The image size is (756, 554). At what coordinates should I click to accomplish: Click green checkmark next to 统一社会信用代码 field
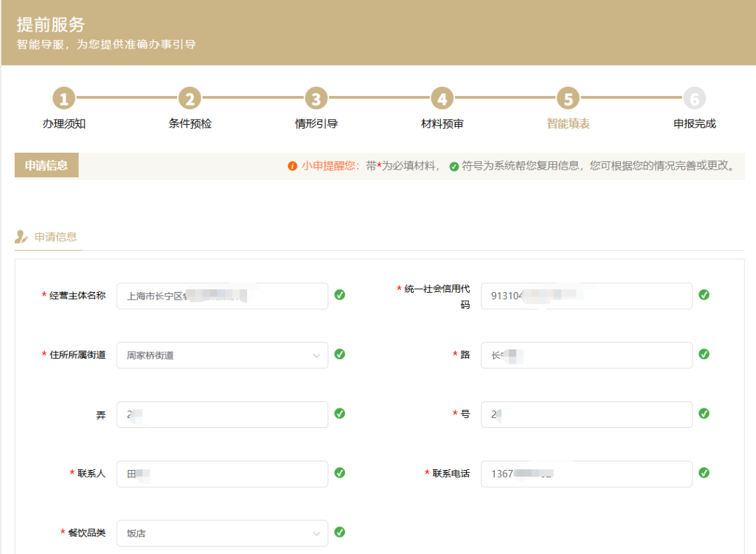703,295
